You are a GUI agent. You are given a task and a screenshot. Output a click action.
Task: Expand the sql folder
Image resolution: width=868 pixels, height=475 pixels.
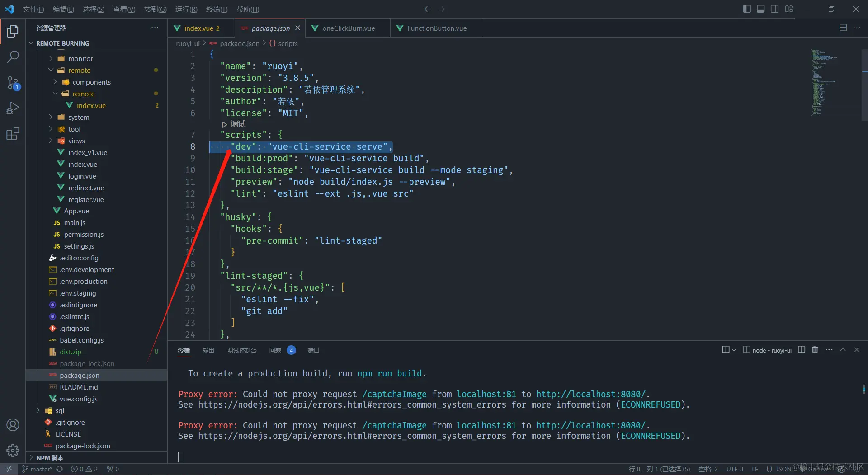coord(60,411)
